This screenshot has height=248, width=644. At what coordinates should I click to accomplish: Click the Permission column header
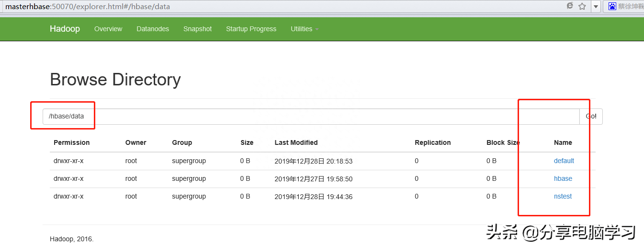pyautogui.click(x=71, y=142)
